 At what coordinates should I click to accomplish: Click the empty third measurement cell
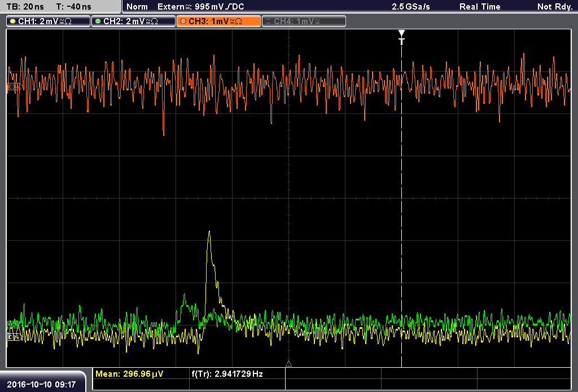click(x=333, y=374)
